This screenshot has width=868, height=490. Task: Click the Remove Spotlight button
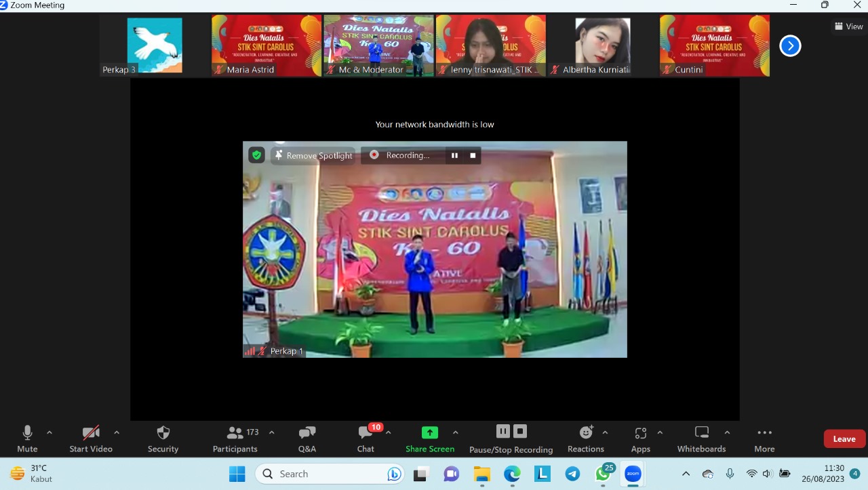coord(313,155)
